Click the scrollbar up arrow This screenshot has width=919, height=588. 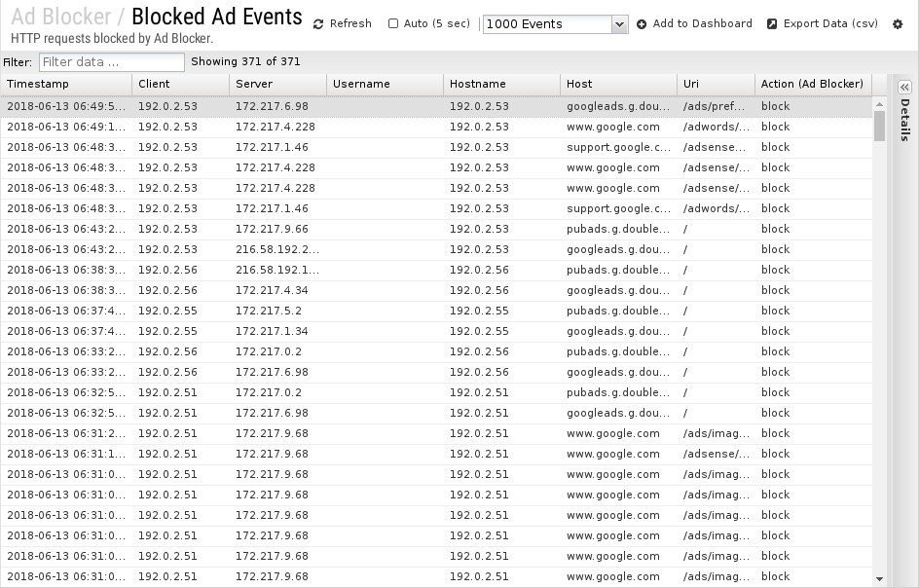click(879, 104)
